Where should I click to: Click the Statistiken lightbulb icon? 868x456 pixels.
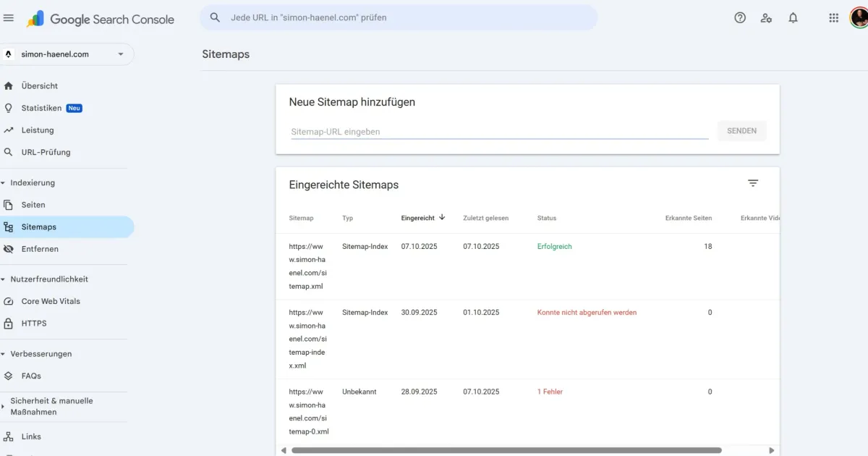tap(9, 108)
